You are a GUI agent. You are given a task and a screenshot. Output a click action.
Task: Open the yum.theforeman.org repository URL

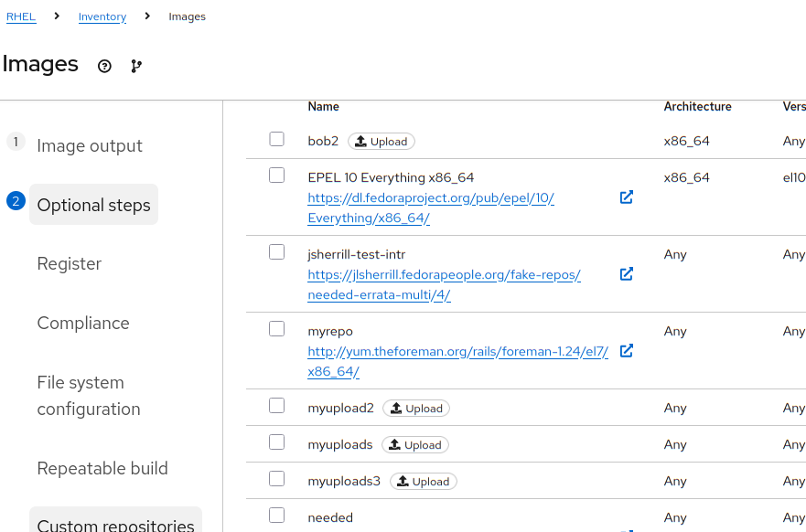coord(457,351)
